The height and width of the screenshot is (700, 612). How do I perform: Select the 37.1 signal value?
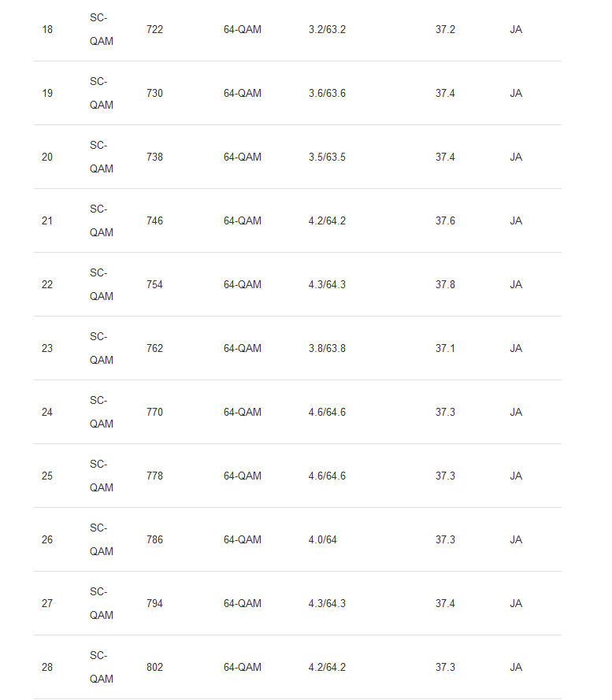click(x=445, y=349)
